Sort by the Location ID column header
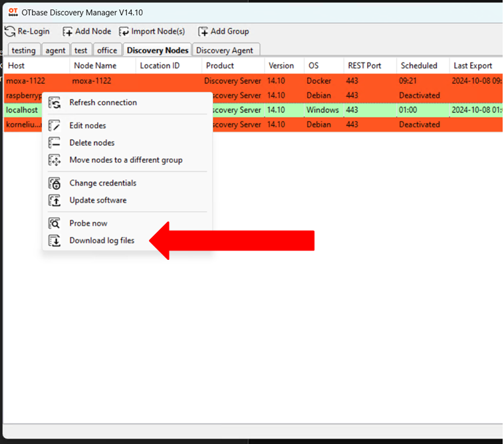504x444 pixels. pyautogui.click(x=169, y=66)
